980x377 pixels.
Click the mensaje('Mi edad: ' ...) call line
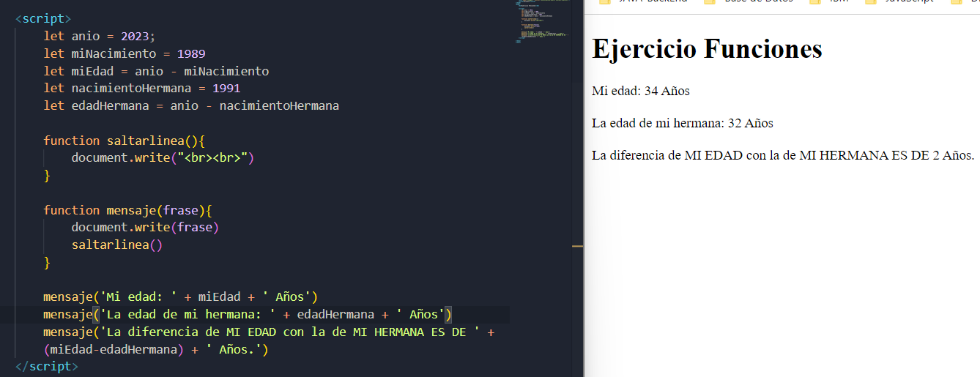pyautogui.click(x=180, y=297)
